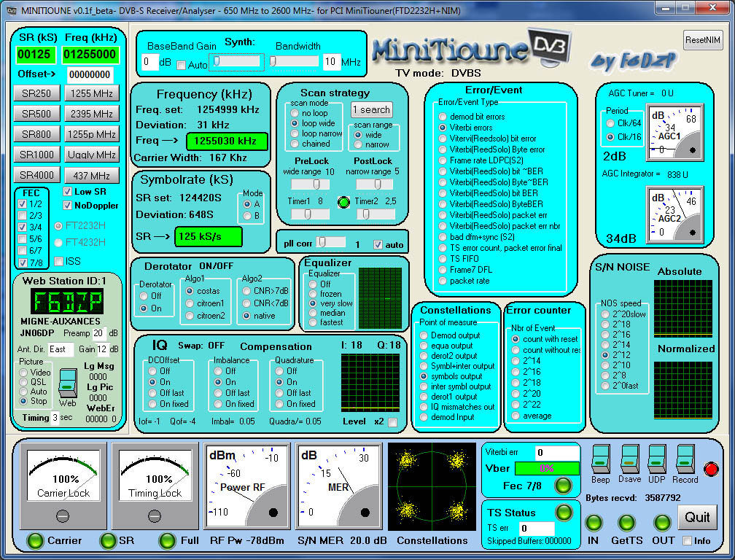Viewport: 735px width, 560px height.
Task: Click the TS Status green LED
Action: click(564, 512)
